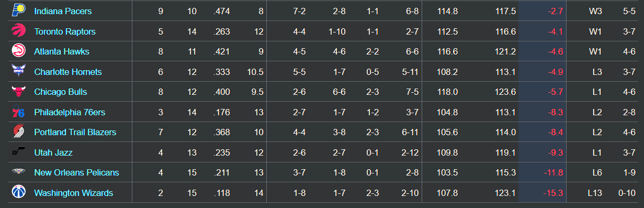Open the Utah Jazz team link

53,152
